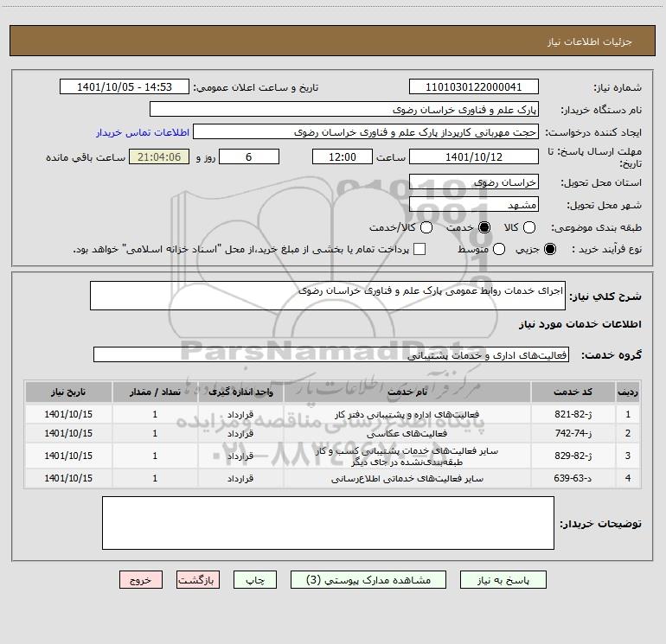Click the تعداد / مقدار column header

click(155, 392)
